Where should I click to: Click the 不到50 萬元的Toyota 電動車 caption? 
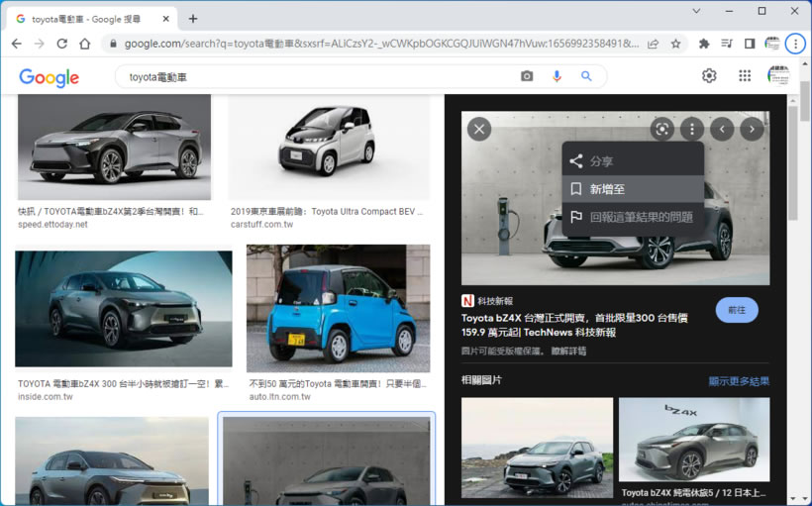[338, 384]
